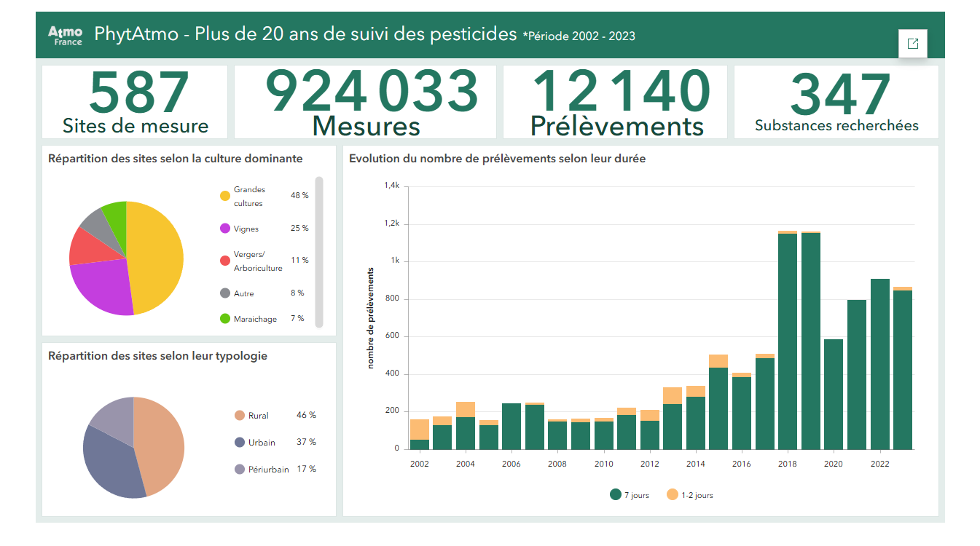Select the Grandes cultures yellow legend swatch
Image resolution: width=980 pixels, height=546 pixels.
click(225, 196)
